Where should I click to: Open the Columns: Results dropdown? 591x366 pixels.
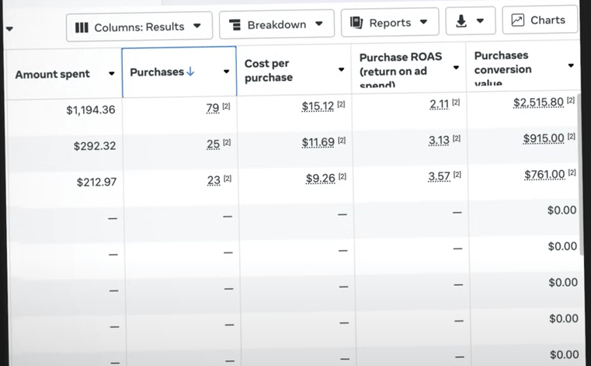139,26
